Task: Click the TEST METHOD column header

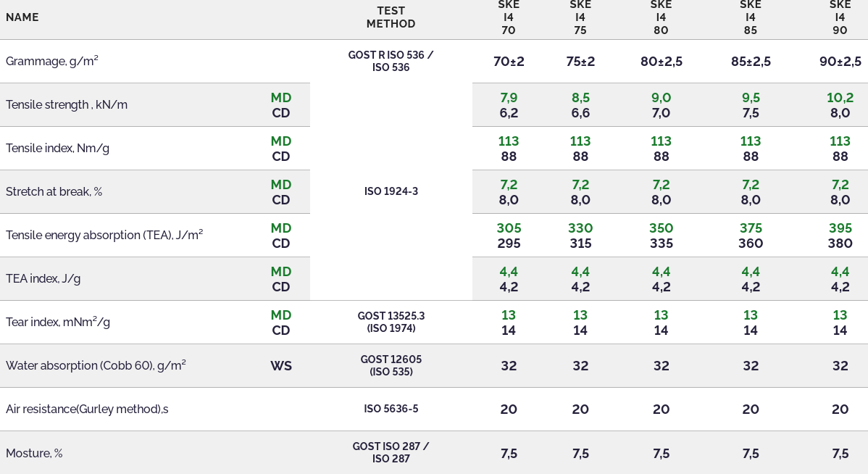Action: (x=391, y=17)
